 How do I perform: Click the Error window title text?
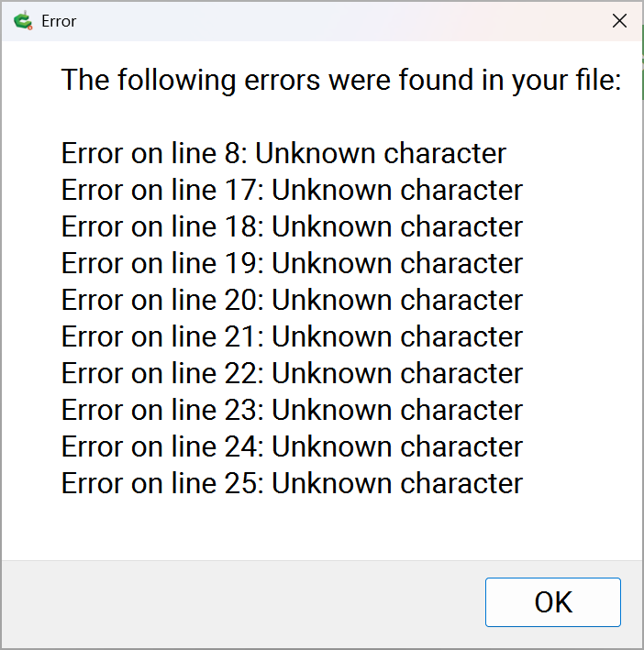pos(59,20)
